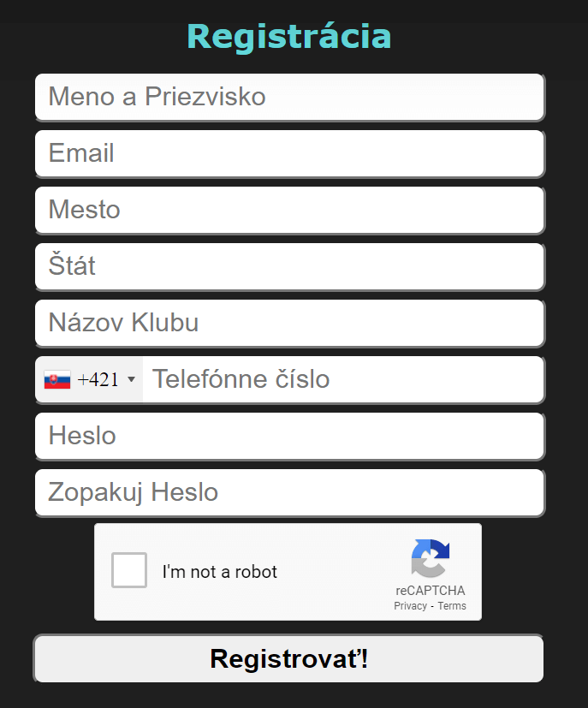This screenshot has height=708, width=588.
Task: Click the Registrácia heading
Action: click(289, 37)
